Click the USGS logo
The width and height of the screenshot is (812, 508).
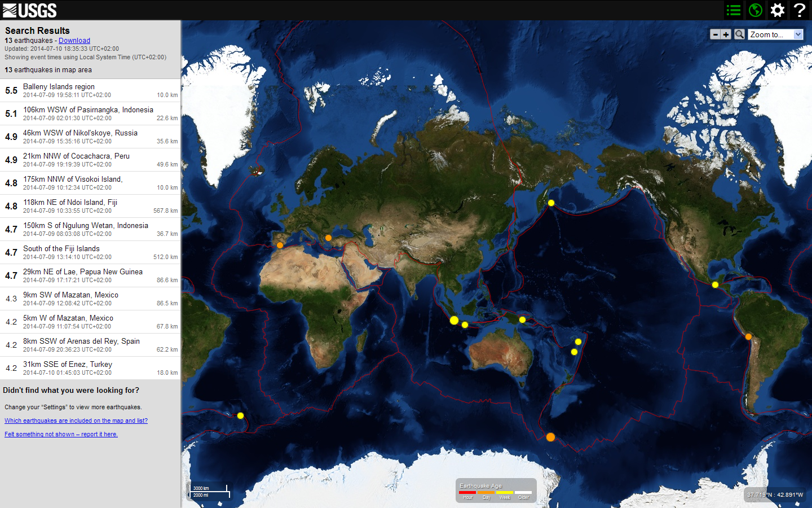click(28, 10)
